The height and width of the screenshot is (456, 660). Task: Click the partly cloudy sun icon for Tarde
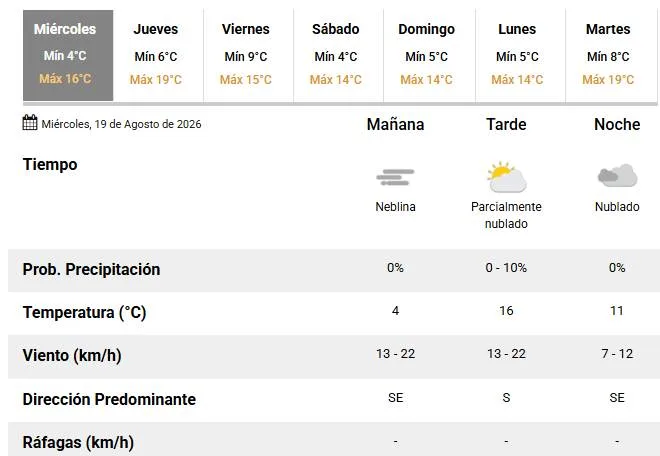506,176
